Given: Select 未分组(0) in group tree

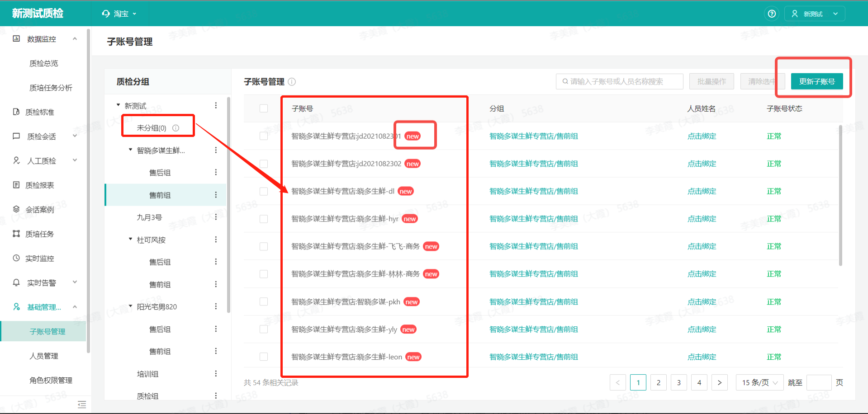Looking at the screenshot, I should pyautogui.click(x=152, y=128).
